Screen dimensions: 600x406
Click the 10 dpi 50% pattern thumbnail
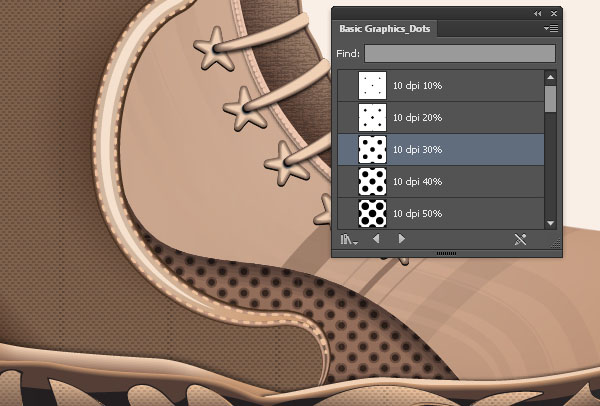(x=372, y=213)
